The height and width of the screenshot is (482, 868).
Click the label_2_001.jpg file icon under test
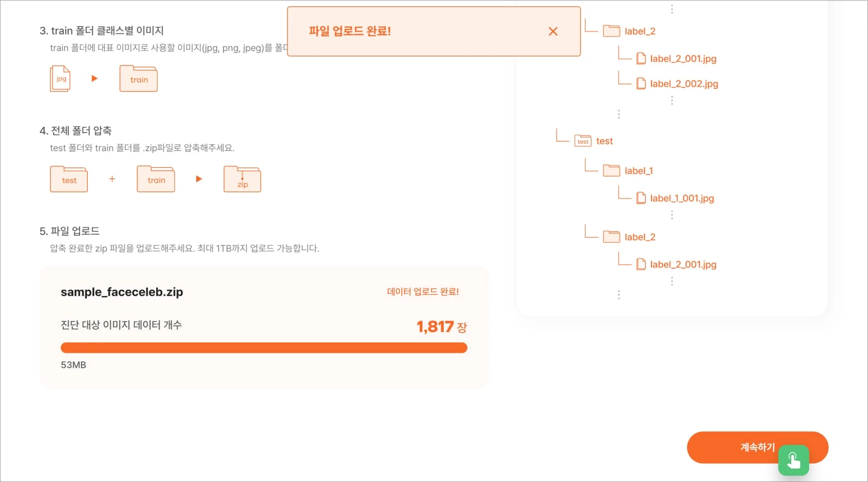(640, 264)
